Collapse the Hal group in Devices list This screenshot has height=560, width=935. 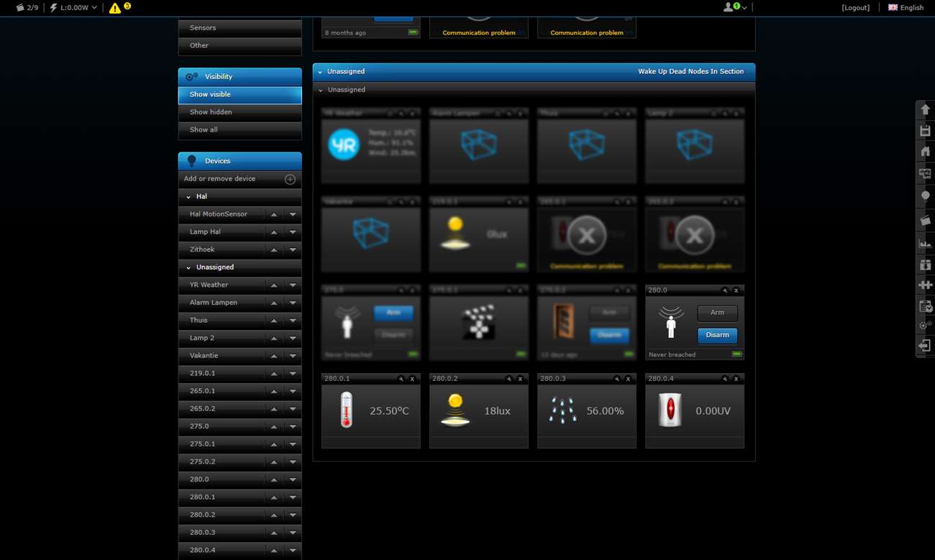(189, 196)
